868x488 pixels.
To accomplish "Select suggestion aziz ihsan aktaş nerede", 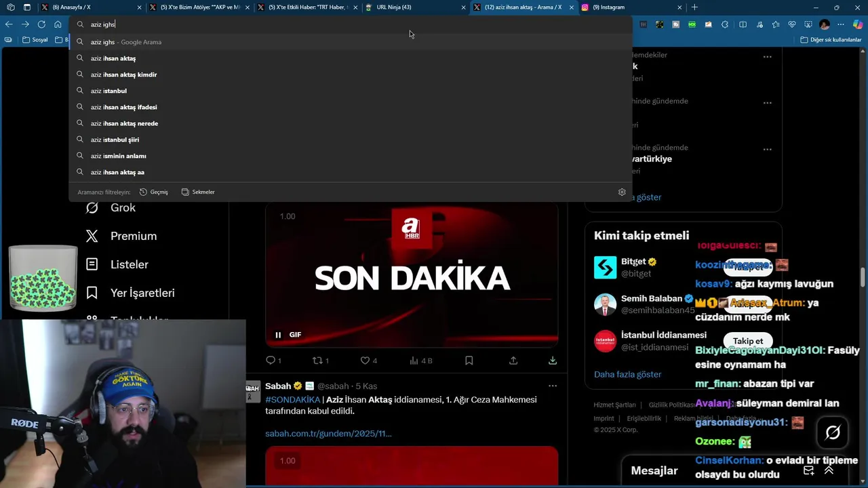I will point(350,123).
